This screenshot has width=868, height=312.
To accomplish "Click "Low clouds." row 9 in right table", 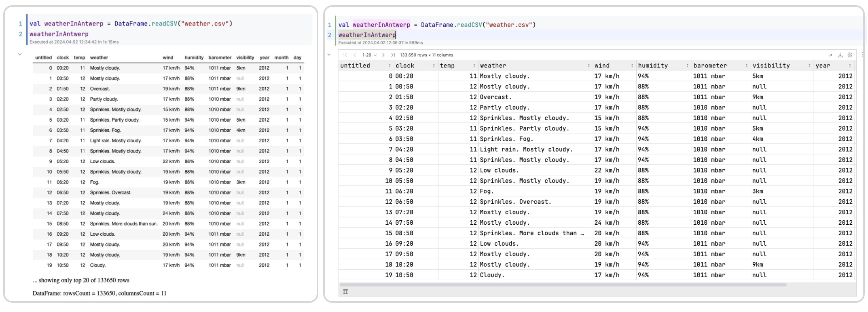I will pyautogui.click(x=499, y=170).
